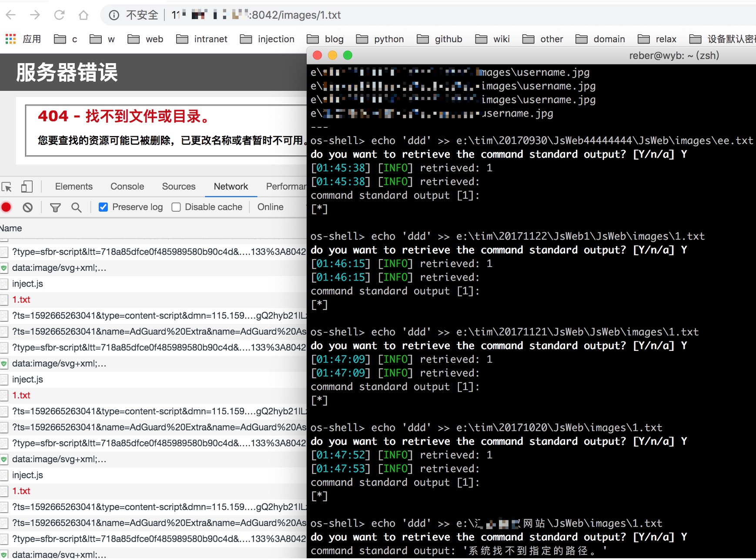Select first ?ts=1592665263041&type=content-script request
756x560 pixels.
click(x=153, y=316)
